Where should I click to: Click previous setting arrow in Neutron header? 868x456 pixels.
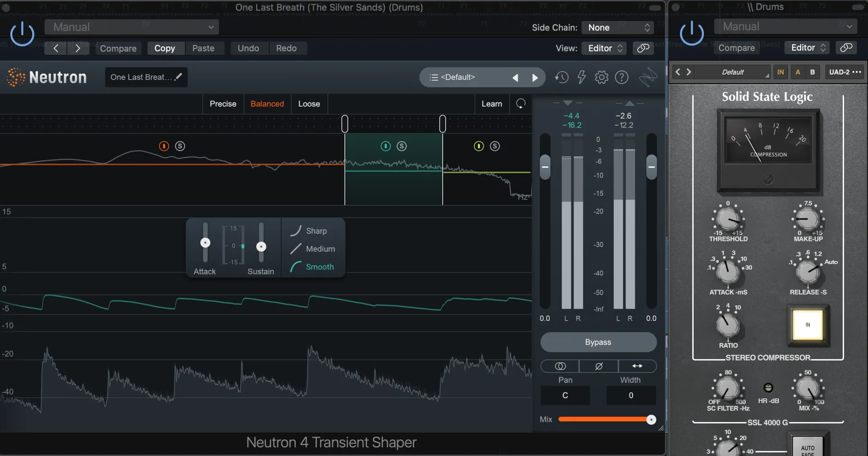coord(56,48)
